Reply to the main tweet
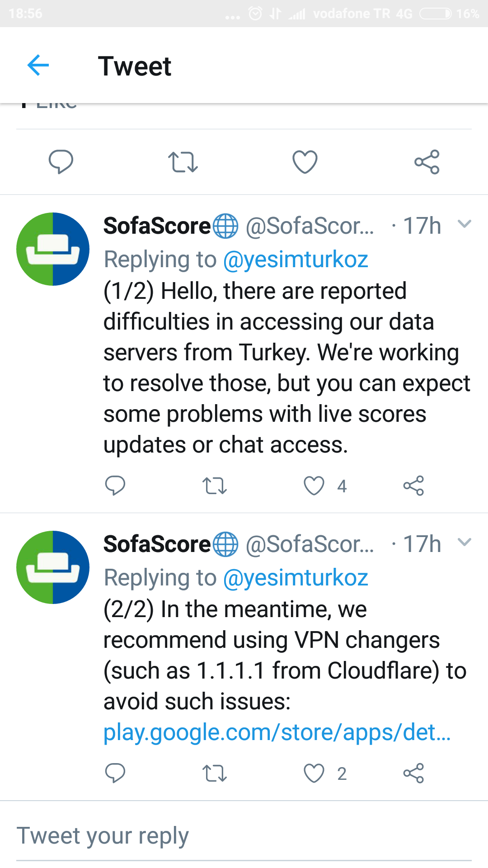The width and height of the screenshot is (488, 868). 61,162
